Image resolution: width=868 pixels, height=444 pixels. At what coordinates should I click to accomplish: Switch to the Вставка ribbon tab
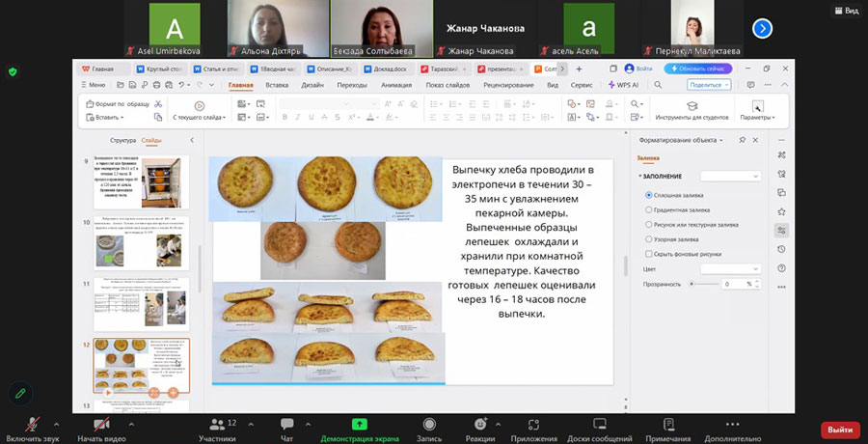point(277,85)
